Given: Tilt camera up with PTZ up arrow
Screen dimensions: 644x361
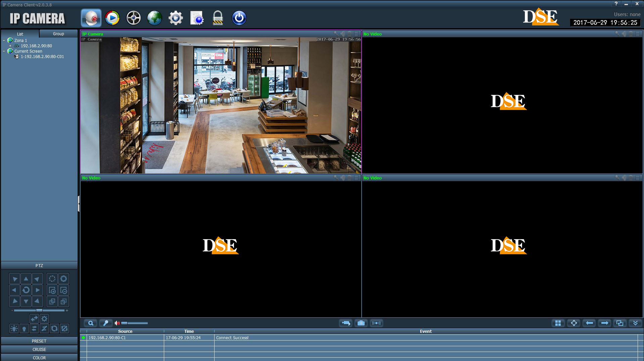Looking at the screenshot, I should tap(26, 279).
